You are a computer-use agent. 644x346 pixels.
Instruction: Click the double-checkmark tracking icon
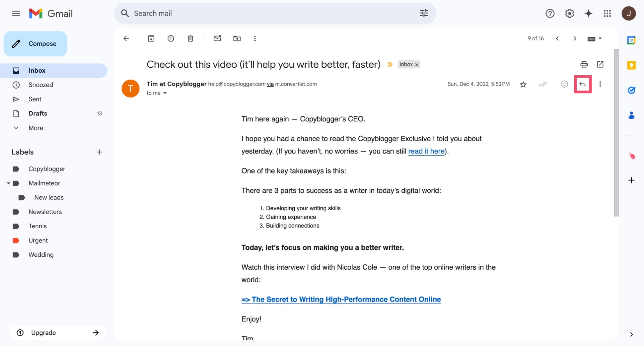tap(543, 84)
